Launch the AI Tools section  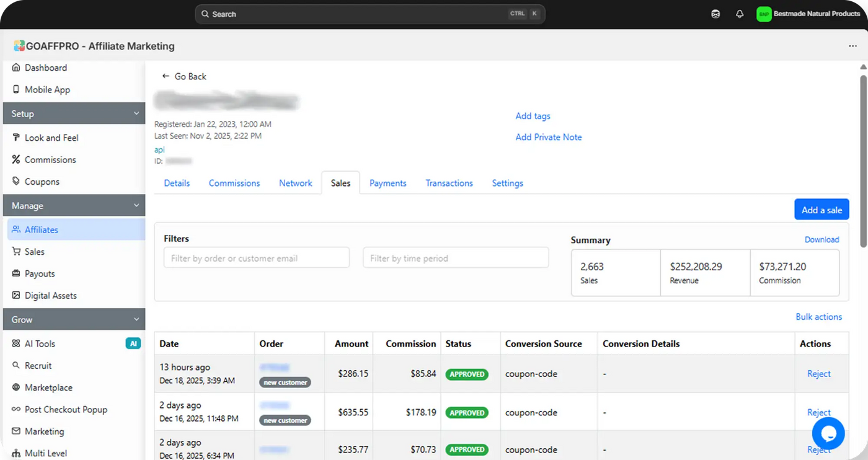click(x=41, y=343)
